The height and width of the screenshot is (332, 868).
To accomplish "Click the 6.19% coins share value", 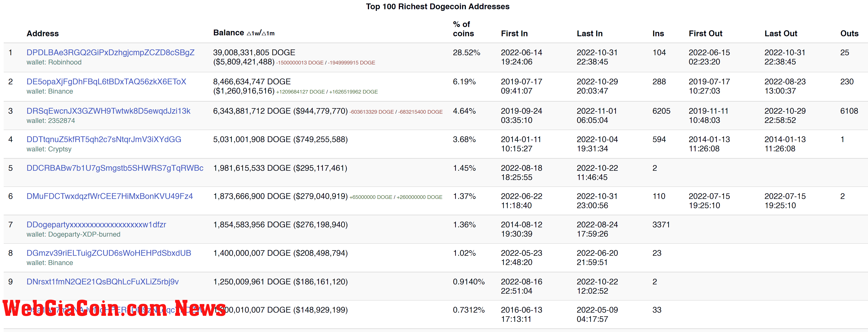I will pyautogui.click(x=464, y=82).
